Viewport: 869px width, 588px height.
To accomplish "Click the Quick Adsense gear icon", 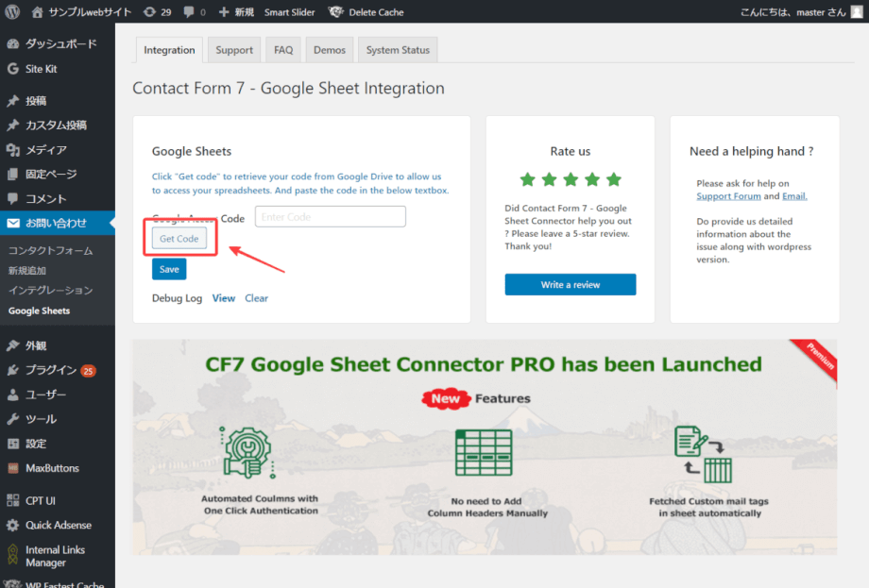I will (x=12, y=525).
